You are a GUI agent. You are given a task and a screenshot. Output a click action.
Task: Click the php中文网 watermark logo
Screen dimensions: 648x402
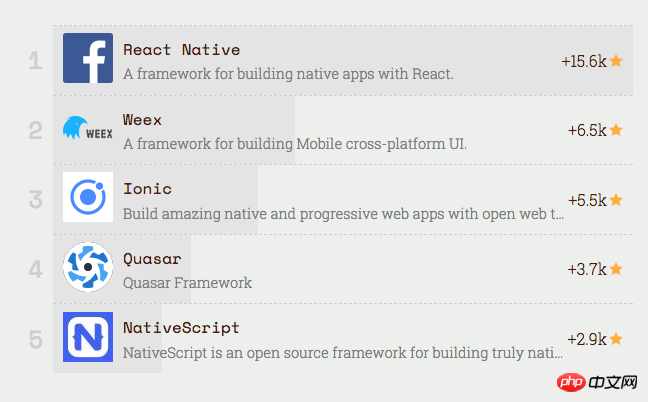tap(599, 383)
